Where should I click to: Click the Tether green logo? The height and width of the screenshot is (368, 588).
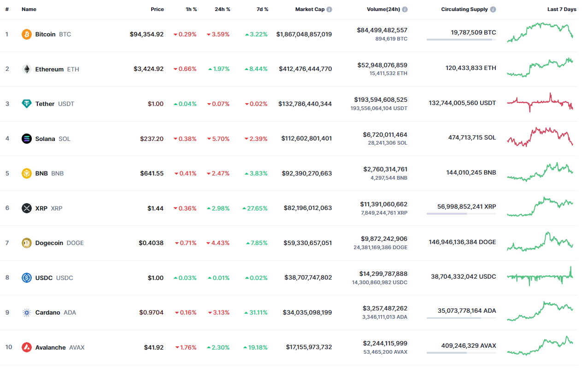[27, 104]
